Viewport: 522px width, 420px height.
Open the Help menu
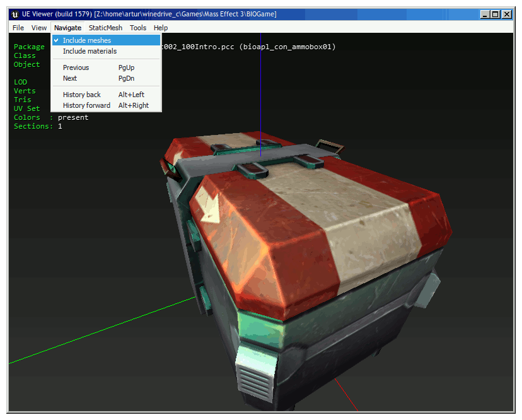click(161, 28)
